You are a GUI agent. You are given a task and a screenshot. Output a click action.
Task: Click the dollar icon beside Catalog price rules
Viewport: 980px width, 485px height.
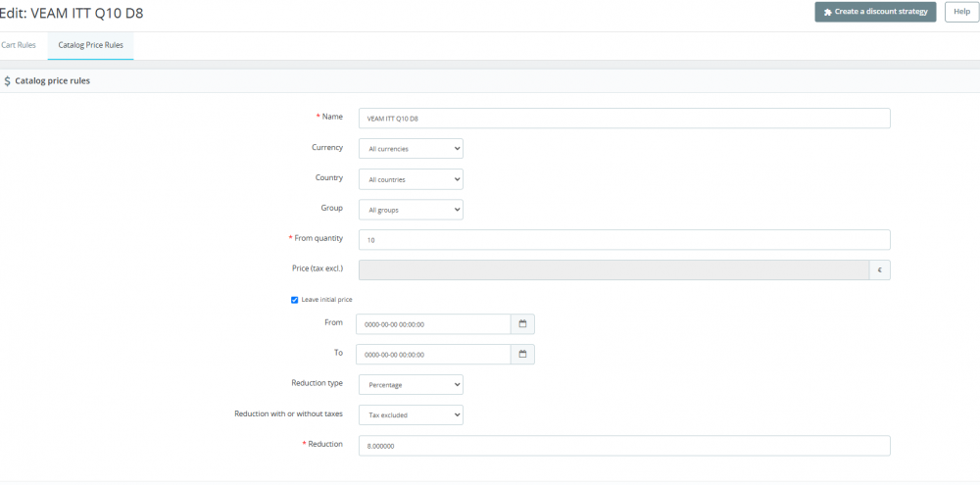click(8, 81)
